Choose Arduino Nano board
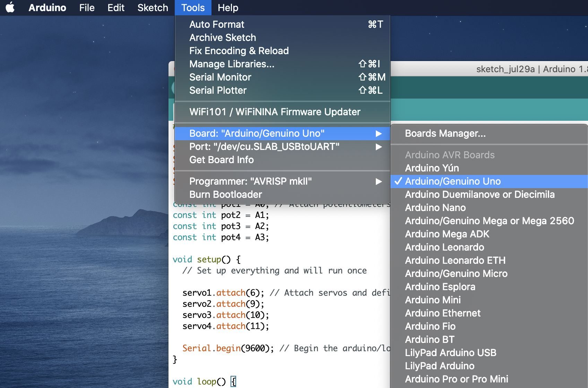This screenshot has width=588, height=388. tap(435, 208)
